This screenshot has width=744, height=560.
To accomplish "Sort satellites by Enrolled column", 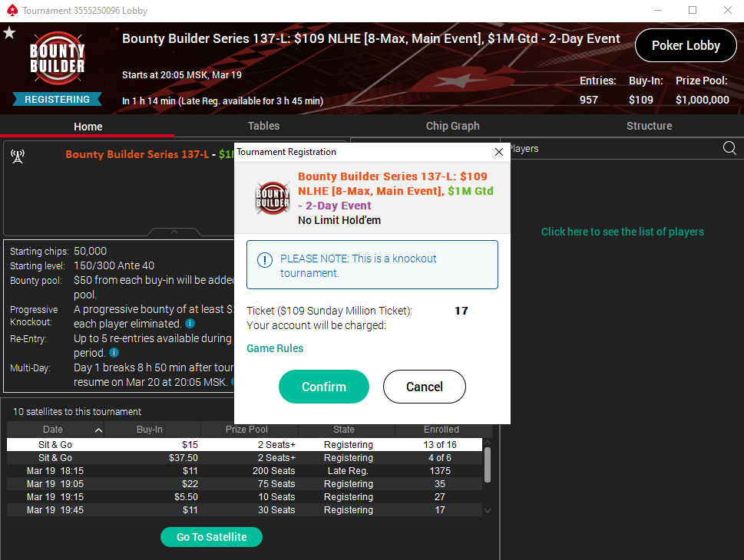I will pyautogui.click(x=443, y=429).
